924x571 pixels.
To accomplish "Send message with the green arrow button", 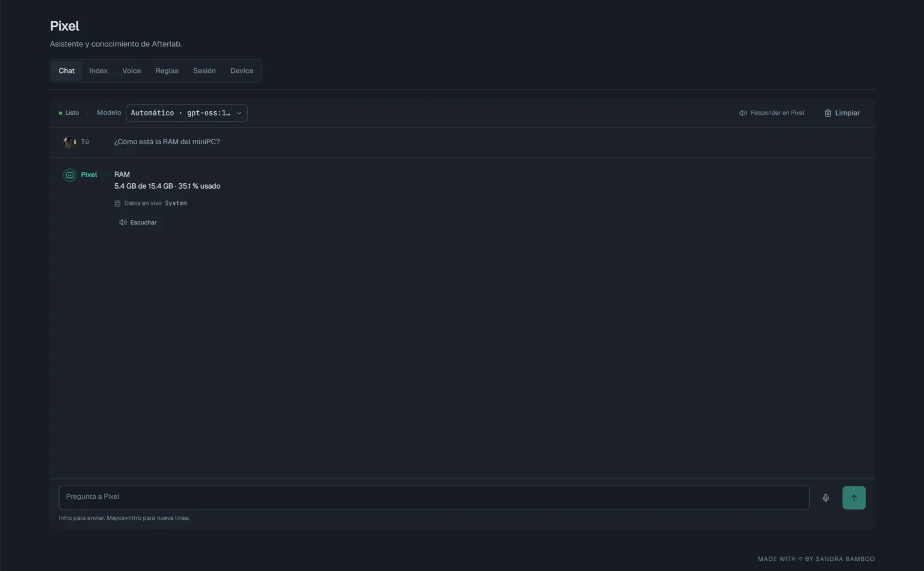I will (854, 498).
